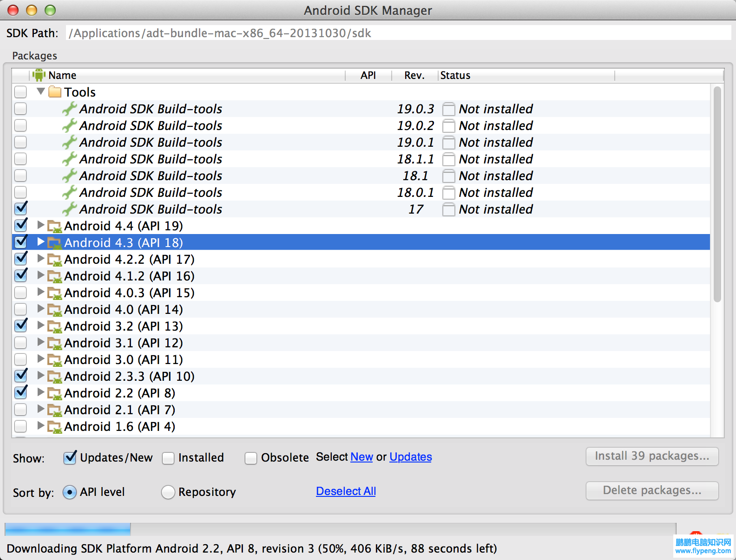Click the Android 3.0 (API 11) folder icon
This screenshot has height=560, width=736.
click(55, 360)
